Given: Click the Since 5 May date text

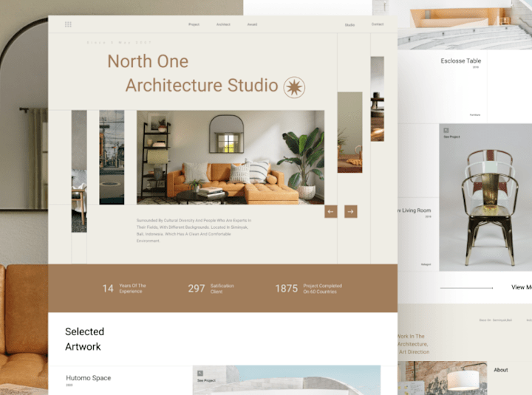Looking at the screenshot, I should pyautogui.click(x=119, y=42).
